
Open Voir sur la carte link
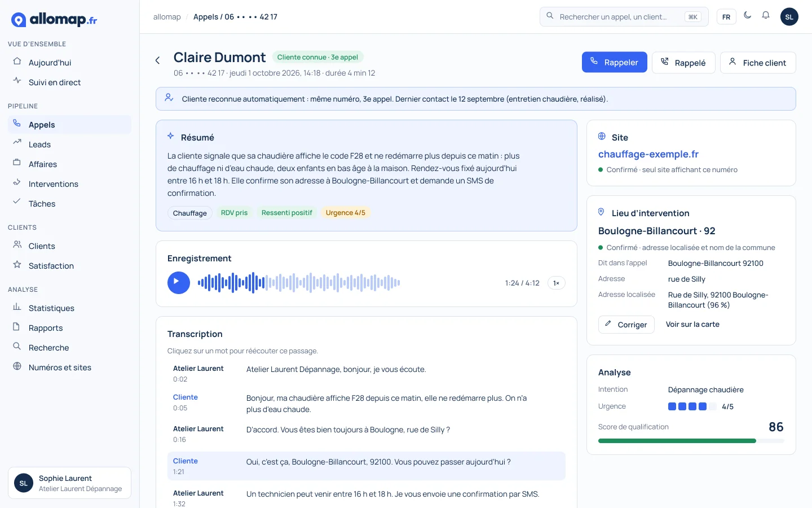pyautogui.click(x=692, y=325)
